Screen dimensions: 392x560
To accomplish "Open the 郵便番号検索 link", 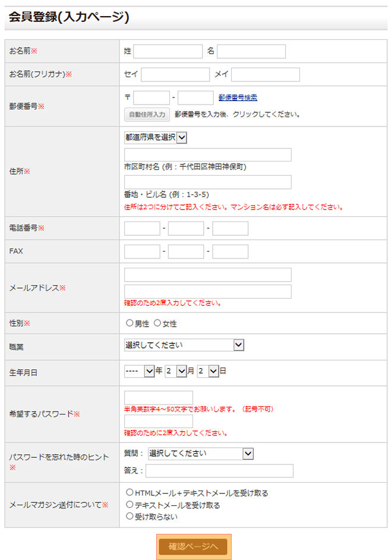I will 238,97.
